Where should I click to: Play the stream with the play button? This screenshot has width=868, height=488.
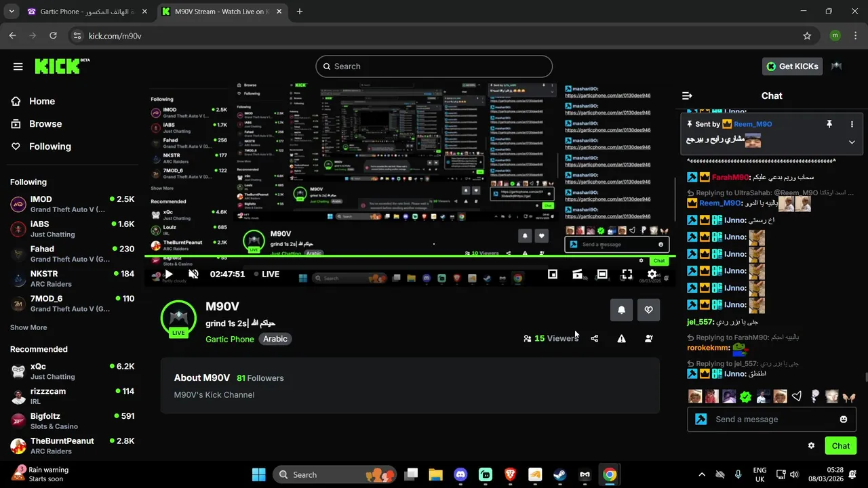[169, 274]
